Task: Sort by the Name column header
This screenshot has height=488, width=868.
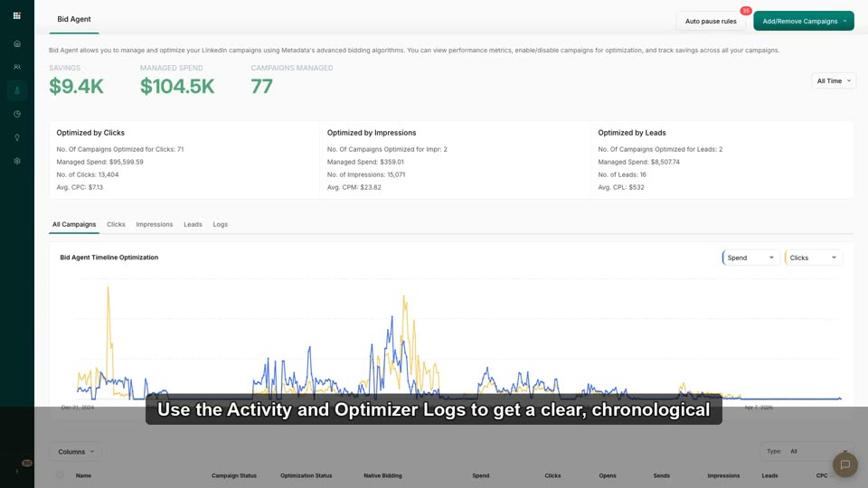Action: 83,476
